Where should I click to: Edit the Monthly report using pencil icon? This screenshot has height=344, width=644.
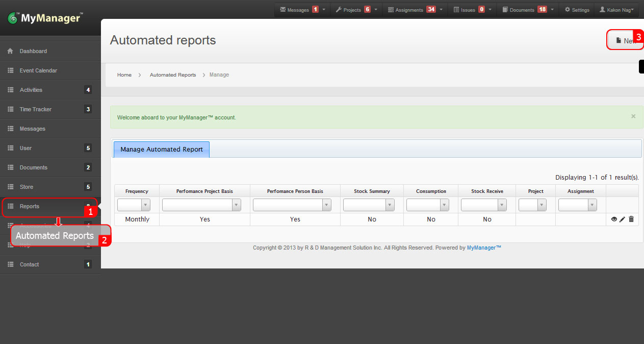622,219
